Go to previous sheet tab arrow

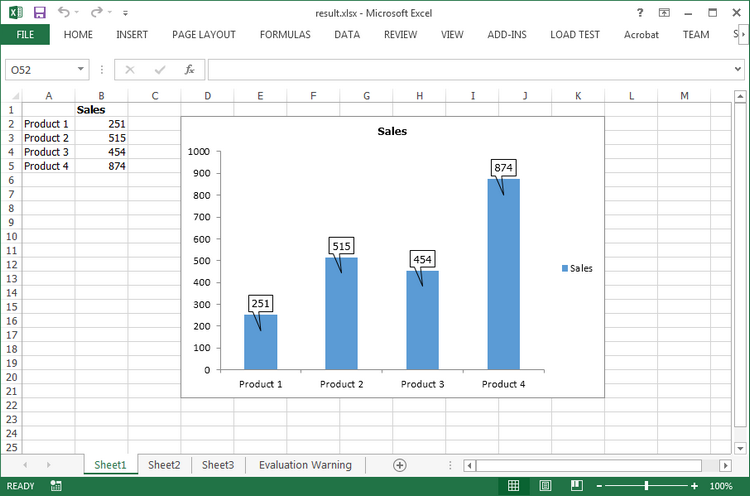[x=25, y=465]
